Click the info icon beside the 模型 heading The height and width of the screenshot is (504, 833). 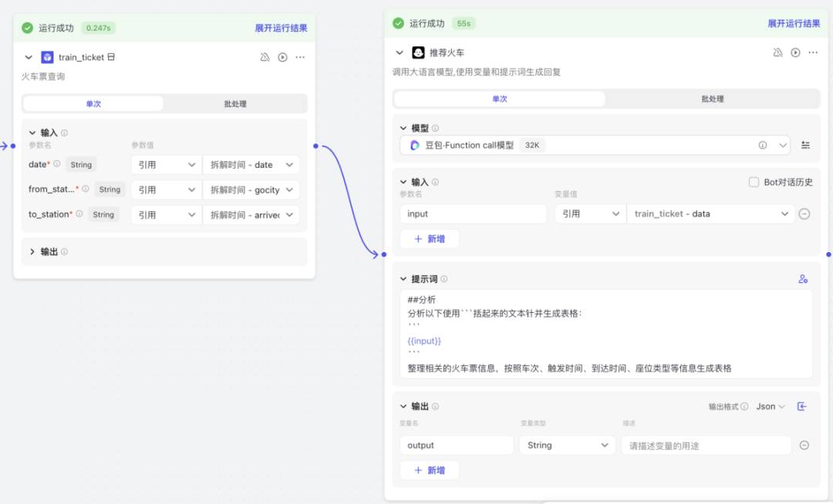[435, 128]
